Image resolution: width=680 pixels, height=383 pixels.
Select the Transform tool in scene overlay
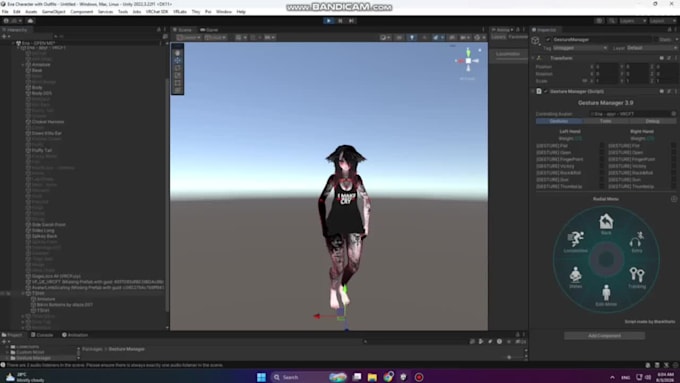click(178, 90)
